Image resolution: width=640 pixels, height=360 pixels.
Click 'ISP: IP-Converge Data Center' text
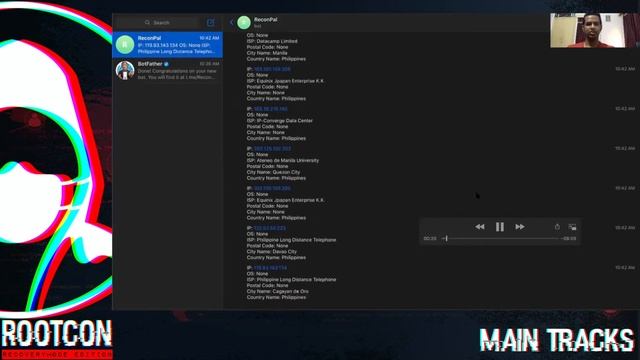pyautogui.click(x=280, y=121)
